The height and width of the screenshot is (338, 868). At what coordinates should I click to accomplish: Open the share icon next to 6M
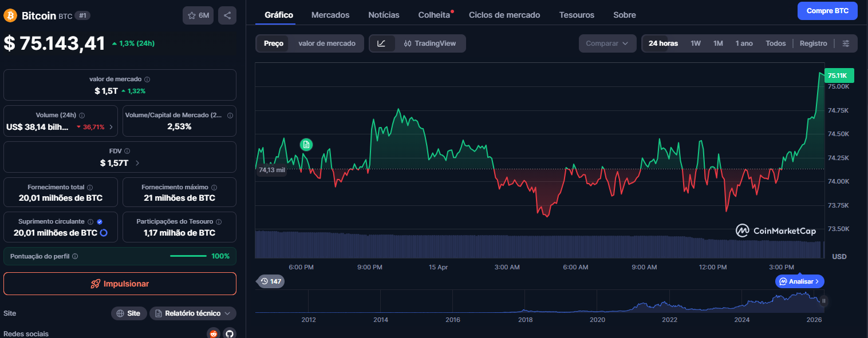[227, 15]
